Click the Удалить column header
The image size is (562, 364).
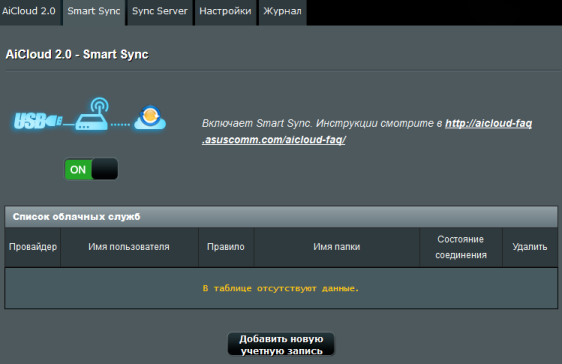click(x=530, y=247)
